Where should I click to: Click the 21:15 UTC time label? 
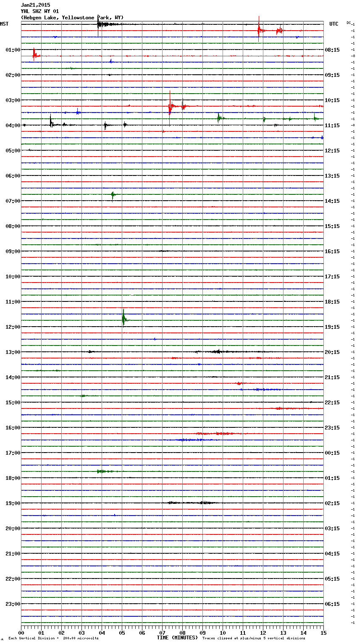pyautogui.click(x=332, y=377)
